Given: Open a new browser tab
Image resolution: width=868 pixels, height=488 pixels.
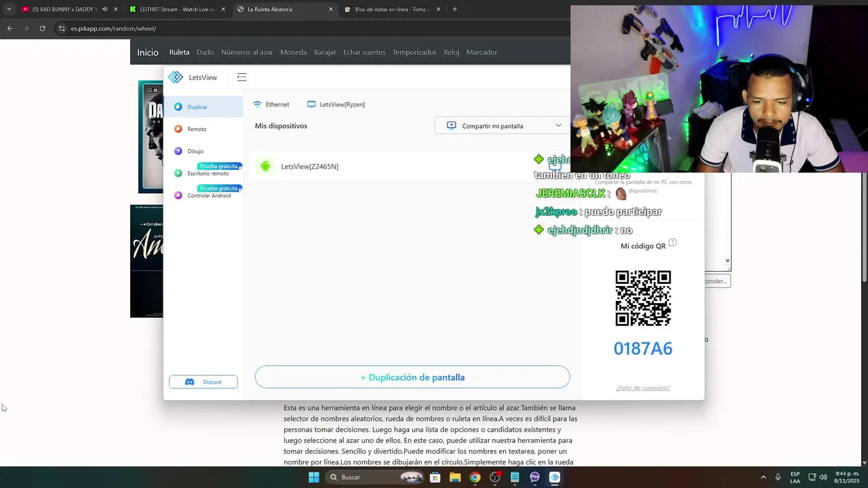Looking at the screenshot, I should coord(454,9).
